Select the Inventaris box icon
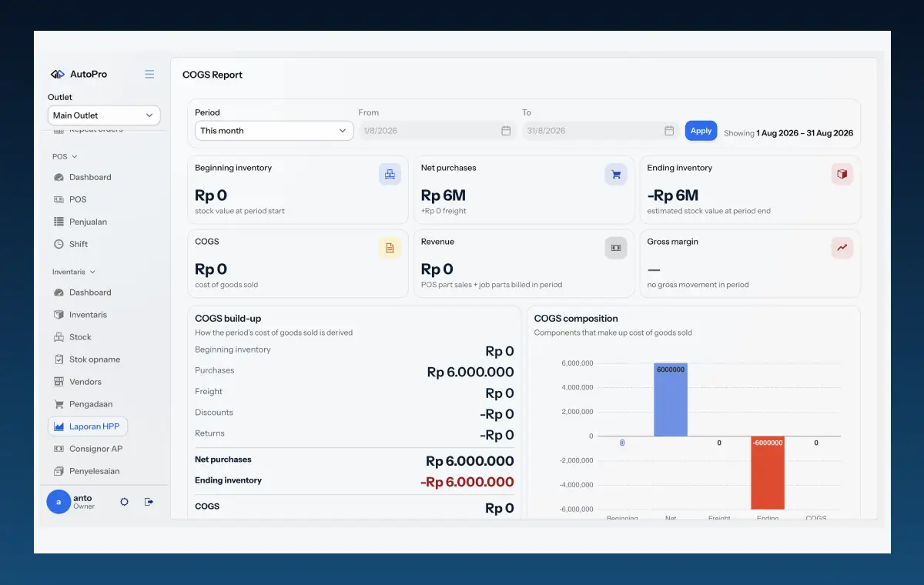Screen dimensions: 924x585 [59, 315]
